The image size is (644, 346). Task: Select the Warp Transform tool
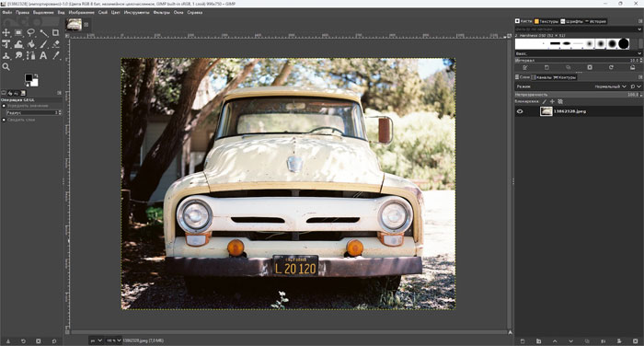[x=18, y=44]
